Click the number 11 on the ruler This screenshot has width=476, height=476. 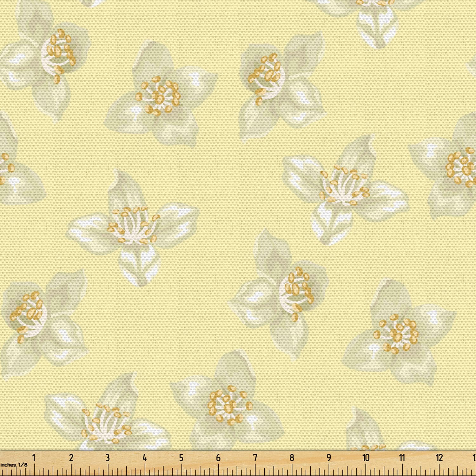(x=402, y=458)
